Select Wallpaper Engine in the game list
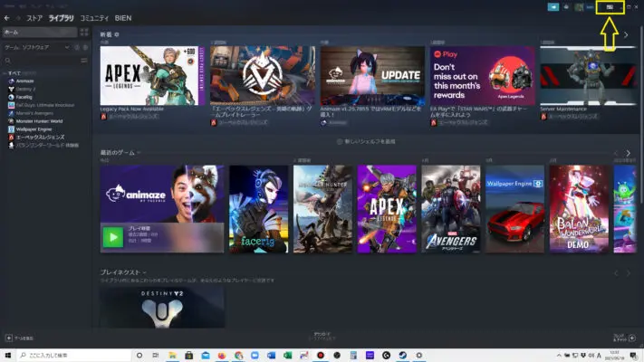 (x=34, y=129)
